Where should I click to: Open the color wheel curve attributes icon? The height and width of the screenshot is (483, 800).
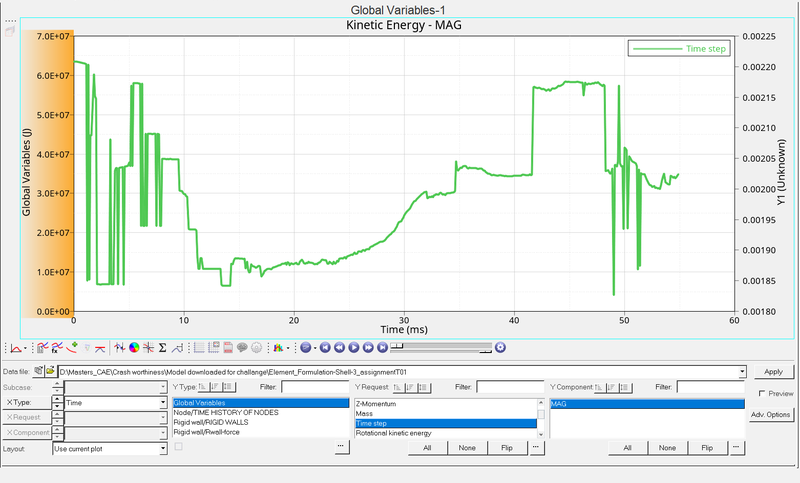click(133, 348)
